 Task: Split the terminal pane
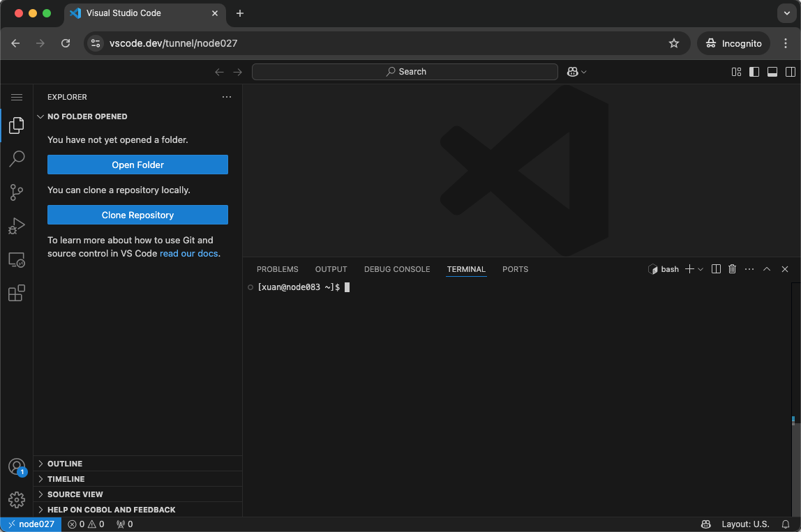coord(716,269)
